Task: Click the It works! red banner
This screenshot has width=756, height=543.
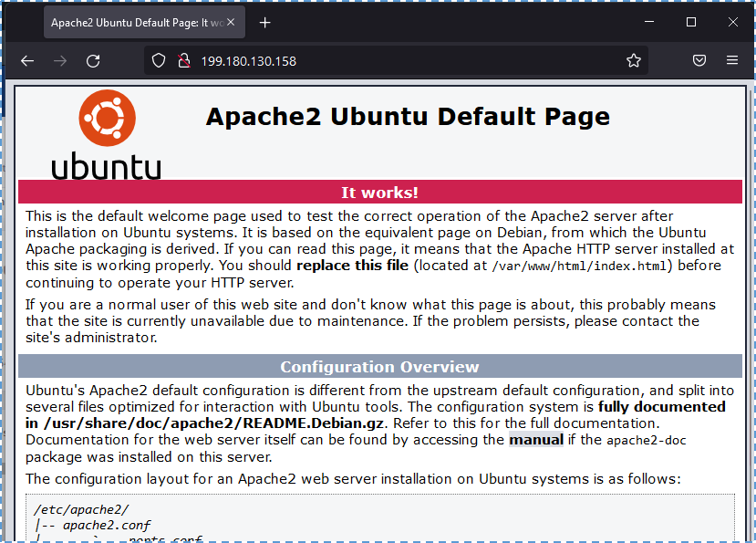Action: pos(380,192)
